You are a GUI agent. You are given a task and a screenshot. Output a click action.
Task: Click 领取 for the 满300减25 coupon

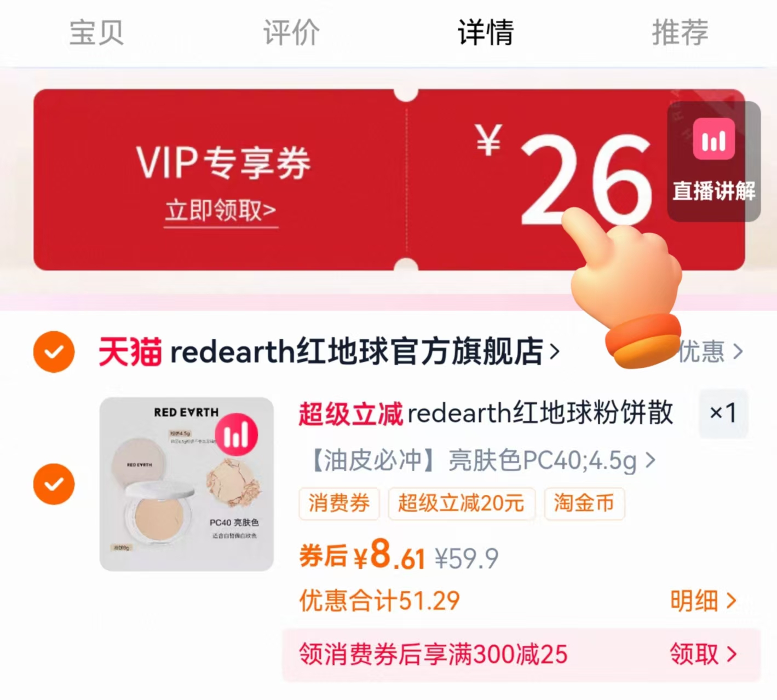tap(704, 654)
